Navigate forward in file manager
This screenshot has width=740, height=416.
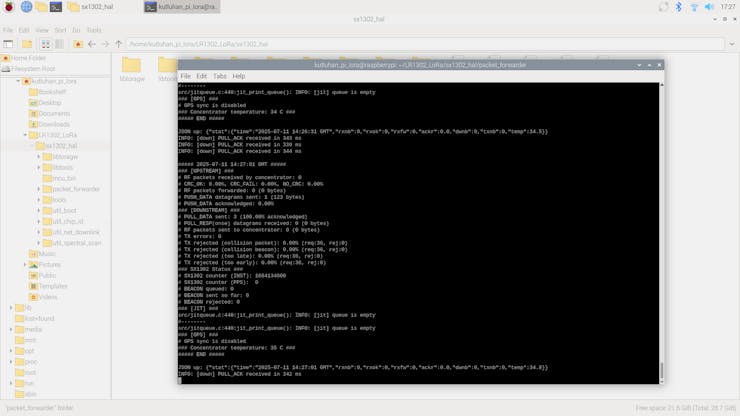pyautogui.click(x=105, y=44)
